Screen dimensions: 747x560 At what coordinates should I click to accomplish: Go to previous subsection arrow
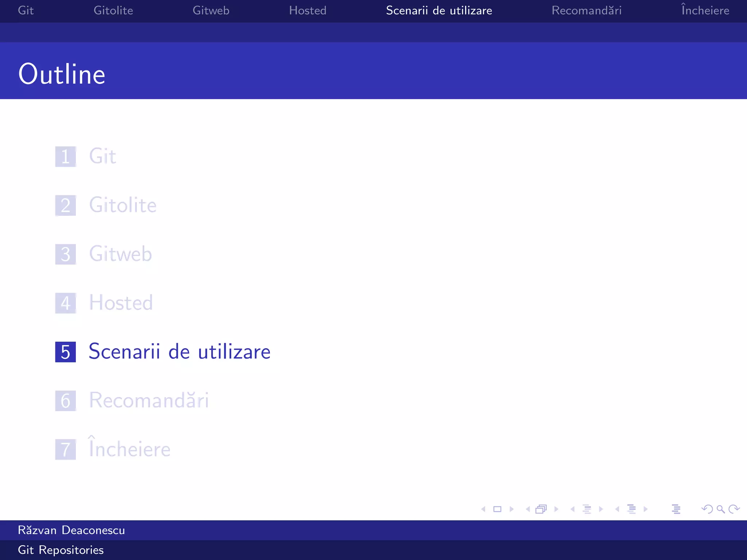tap(573, 509)
